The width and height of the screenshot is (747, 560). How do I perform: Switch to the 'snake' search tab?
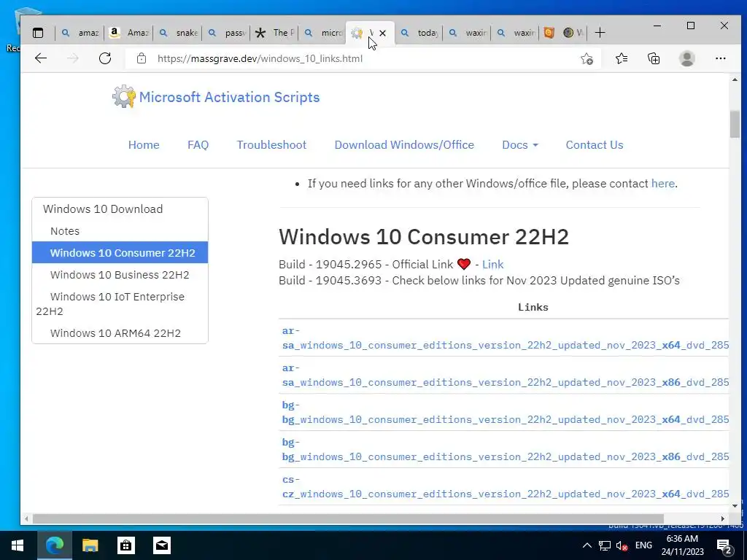pos(178,33)
